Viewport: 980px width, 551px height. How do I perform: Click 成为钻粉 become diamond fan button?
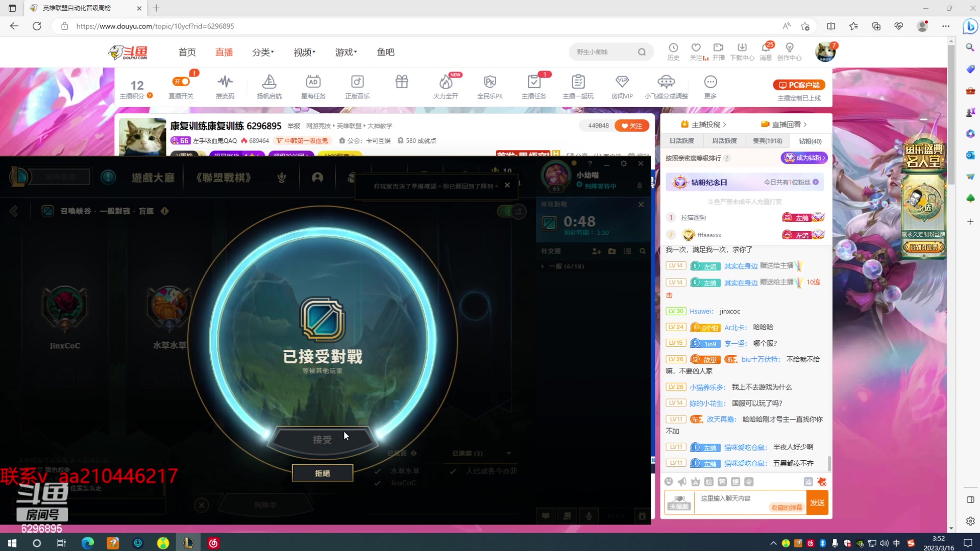click(803, 158)
